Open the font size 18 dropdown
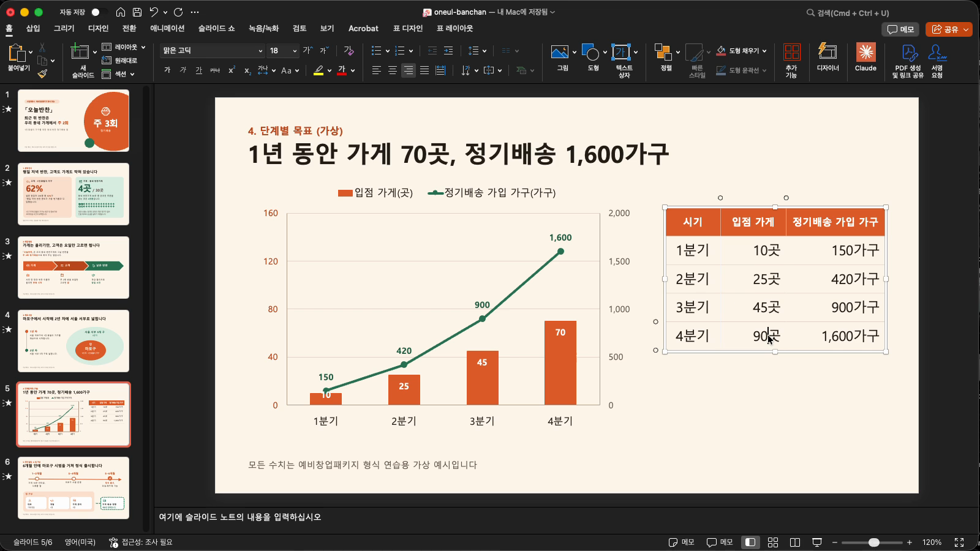 pos(295,51)
